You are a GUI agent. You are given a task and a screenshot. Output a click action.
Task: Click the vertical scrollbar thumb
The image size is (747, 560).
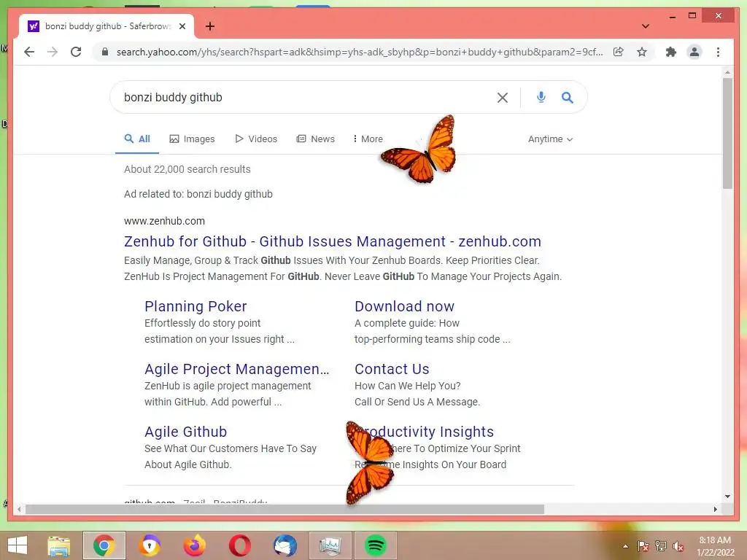click(727, 133)
